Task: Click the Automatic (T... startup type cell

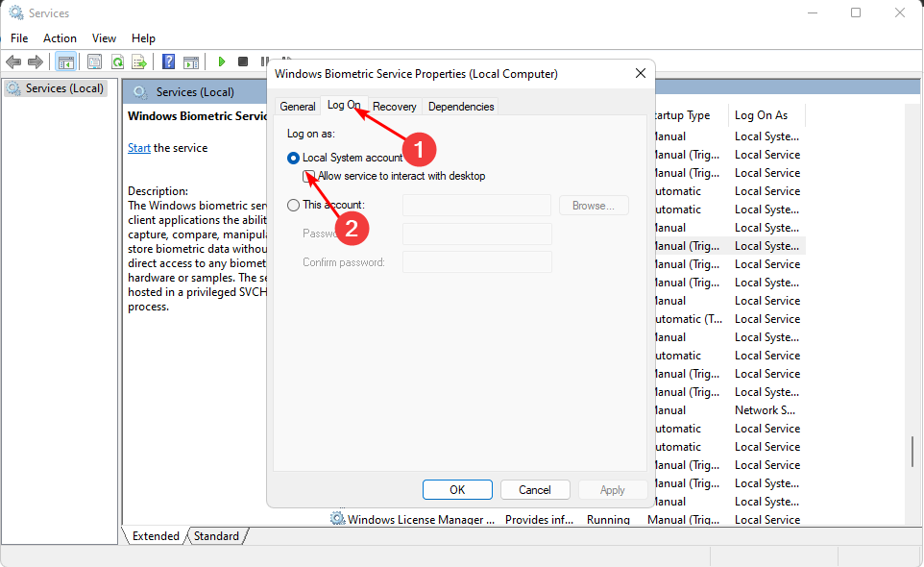Action: 689,319
